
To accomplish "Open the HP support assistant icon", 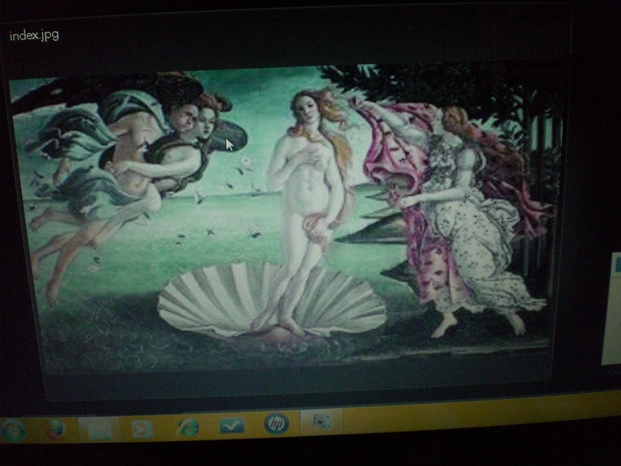I will [x=276, y=424].
